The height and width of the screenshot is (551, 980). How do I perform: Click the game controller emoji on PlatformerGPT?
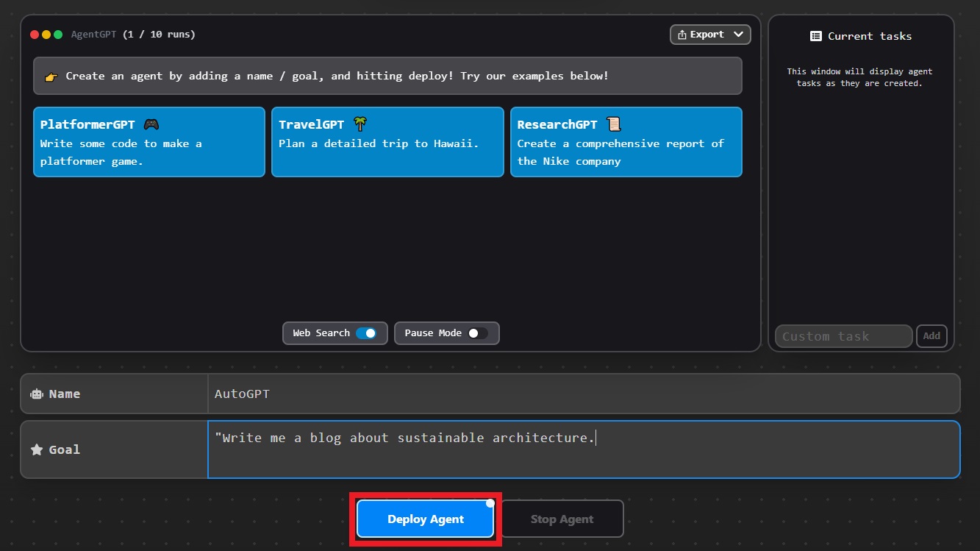coord(151,124)
